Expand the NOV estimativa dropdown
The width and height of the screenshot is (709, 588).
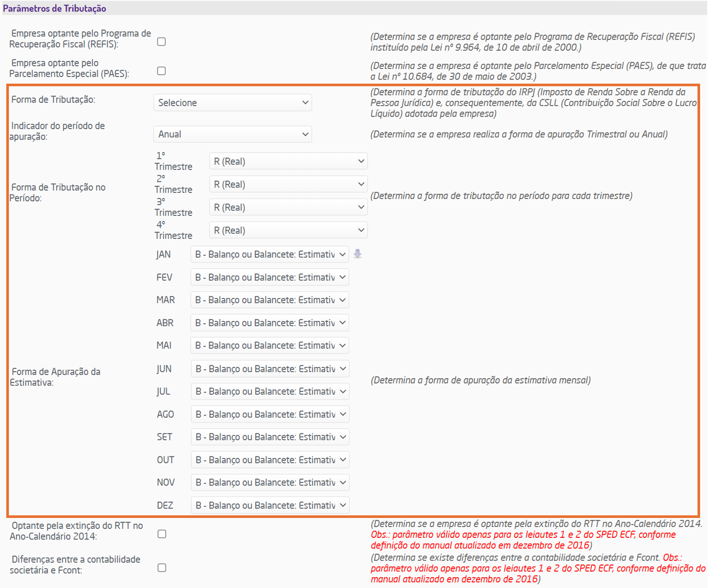270,482
